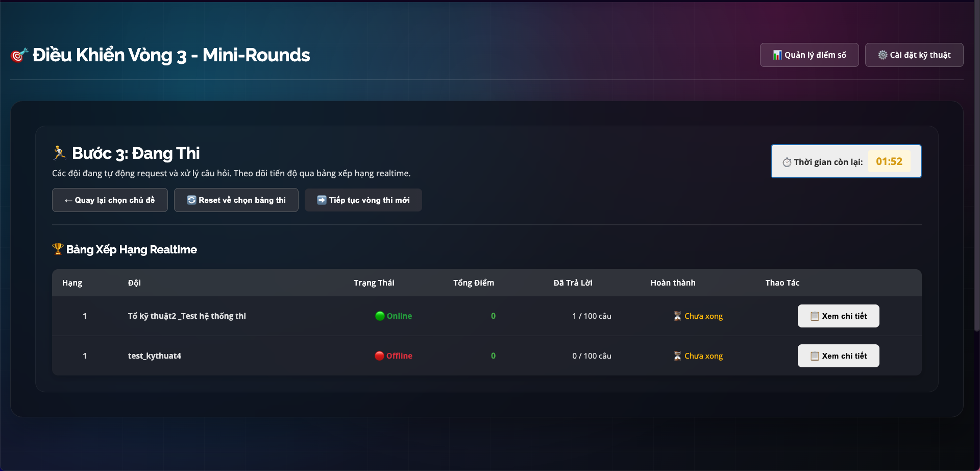Click the back arrow icon in Quay lại chọn chủ đề

68,200
